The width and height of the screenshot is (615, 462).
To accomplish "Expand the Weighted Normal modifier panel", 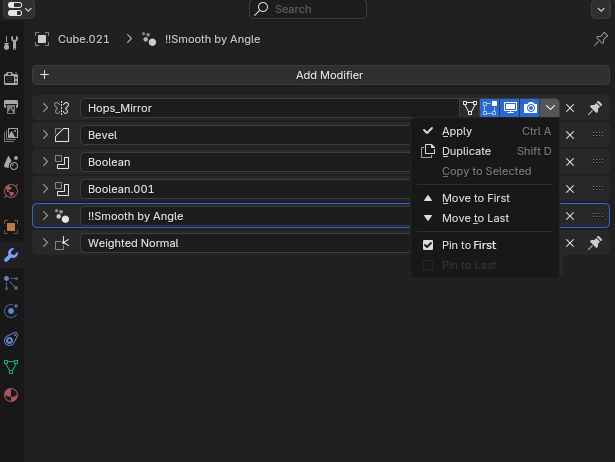I will click(x=45, y=243).
